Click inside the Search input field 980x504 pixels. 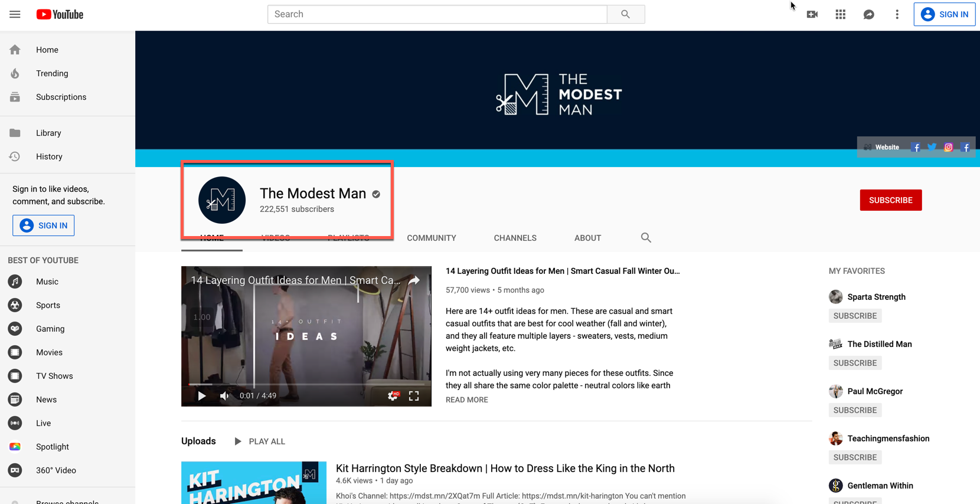point(437,14)
